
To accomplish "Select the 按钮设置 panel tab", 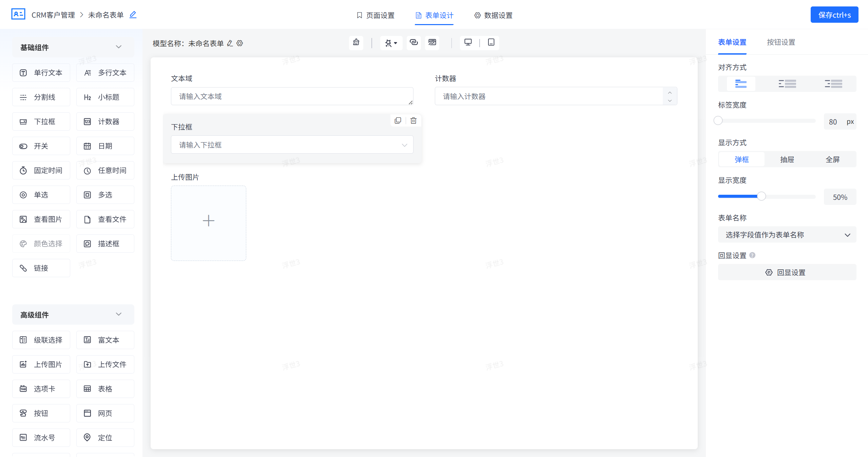I will point(781,42).
